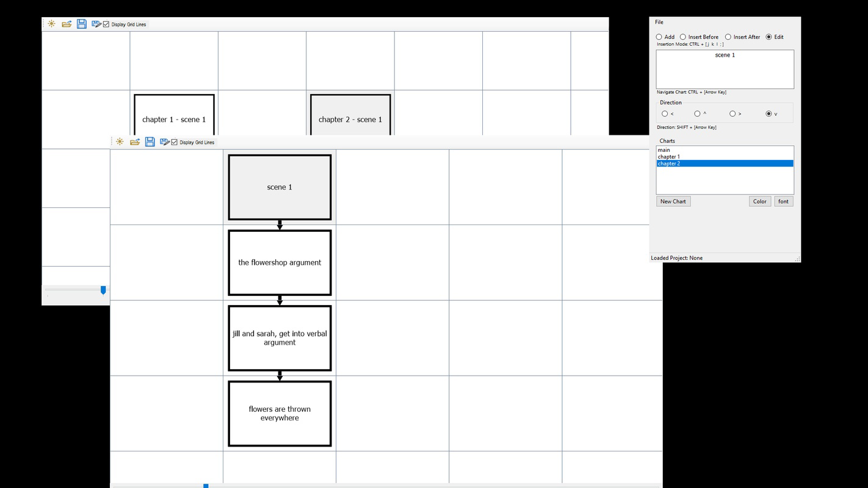Select 'chapter 1 - scene 1' node in the back window
The width and height of the screenshot is (868, 488).
(174, 115)
